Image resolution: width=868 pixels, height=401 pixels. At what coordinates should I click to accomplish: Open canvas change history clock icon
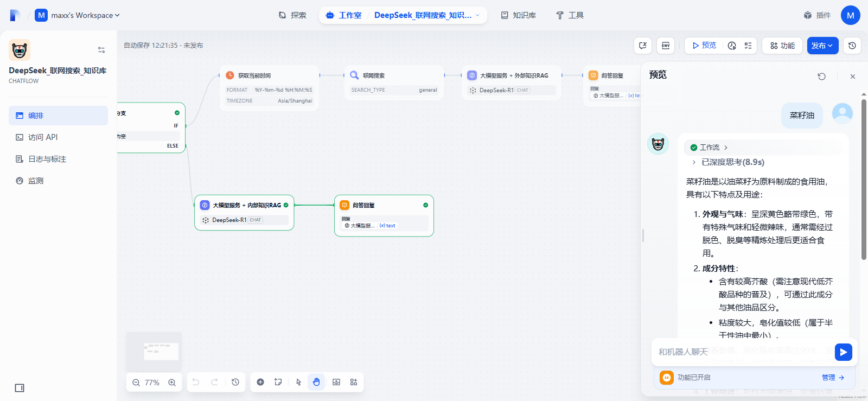(235, 382)
